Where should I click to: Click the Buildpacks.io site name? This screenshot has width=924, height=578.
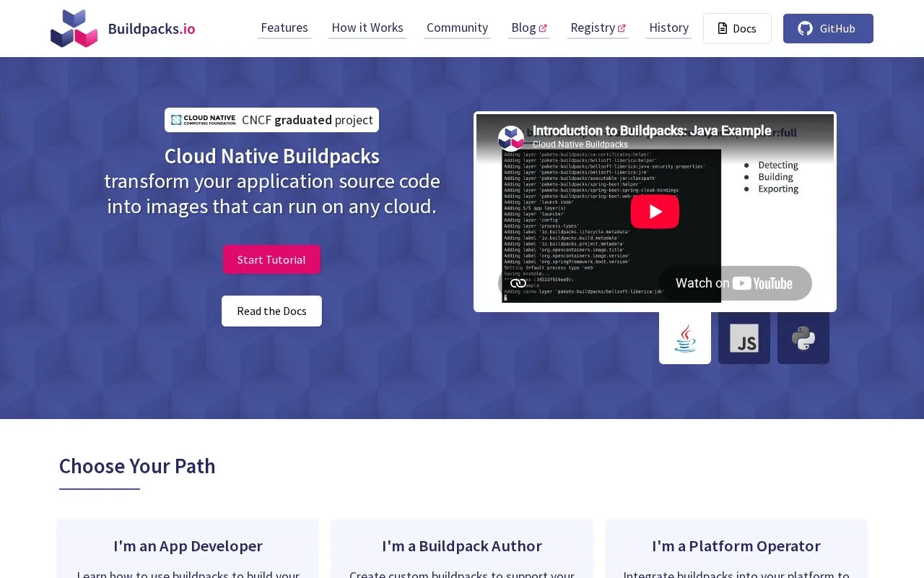click(152, 29)
